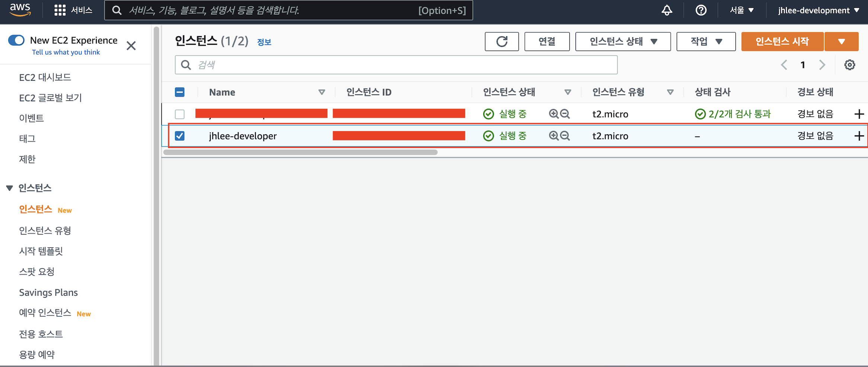The image size is (868, 367).
Task: Click in the instances 검색 filter field
Action: (x=396, y=65)
